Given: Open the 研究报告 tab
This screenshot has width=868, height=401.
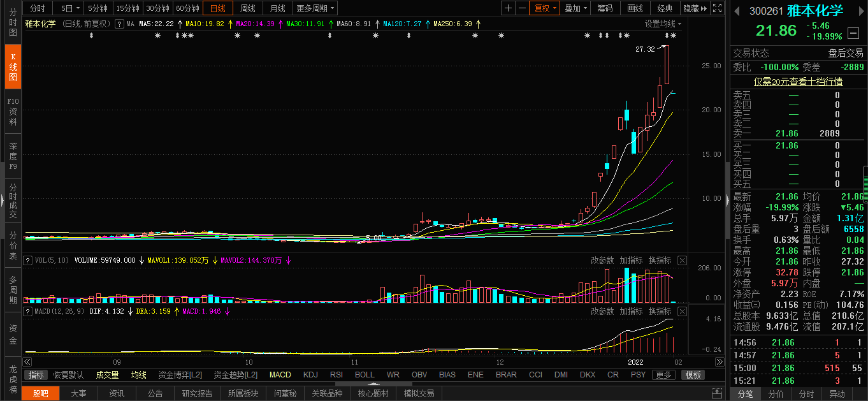Looking at the screenshot, I should tap(197, 393).
